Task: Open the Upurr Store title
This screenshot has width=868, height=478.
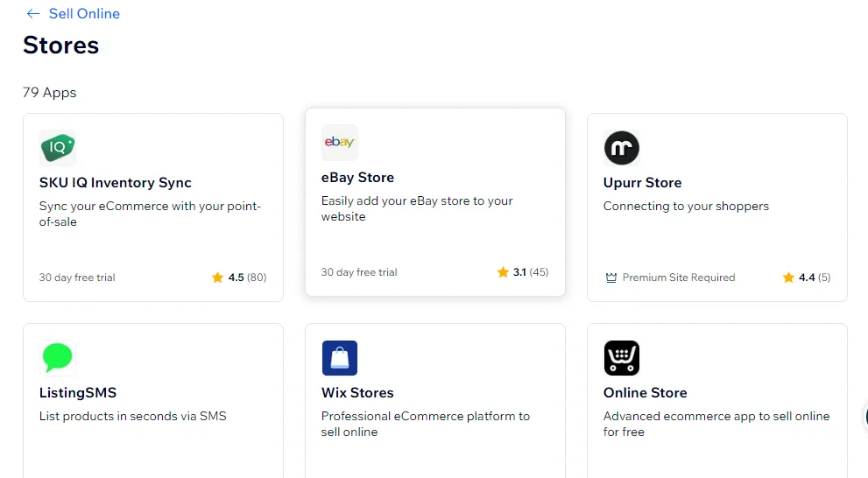Action: click(642, 183)
